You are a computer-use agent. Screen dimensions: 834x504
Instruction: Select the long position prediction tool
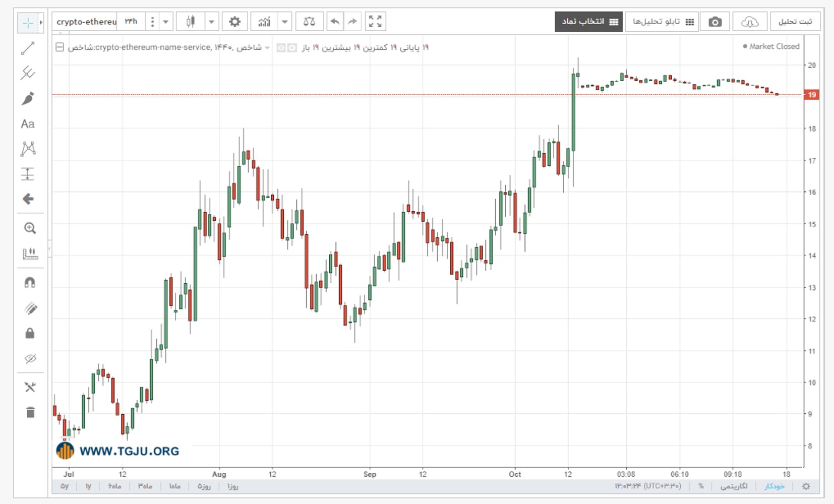coord(28,174)
